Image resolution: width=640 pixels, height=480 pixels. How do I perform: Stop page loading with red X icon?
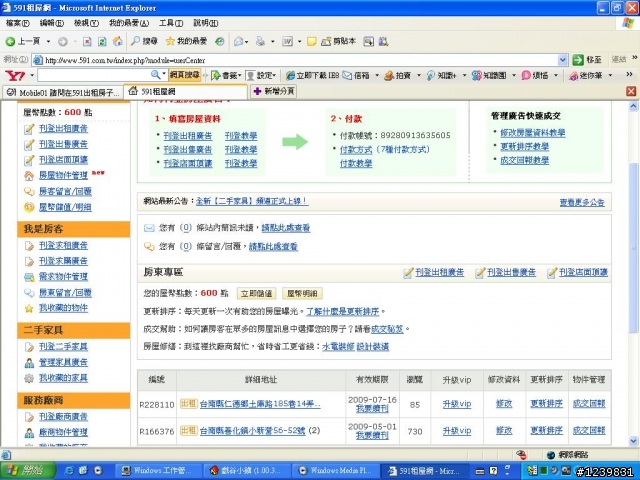[87, 41]
